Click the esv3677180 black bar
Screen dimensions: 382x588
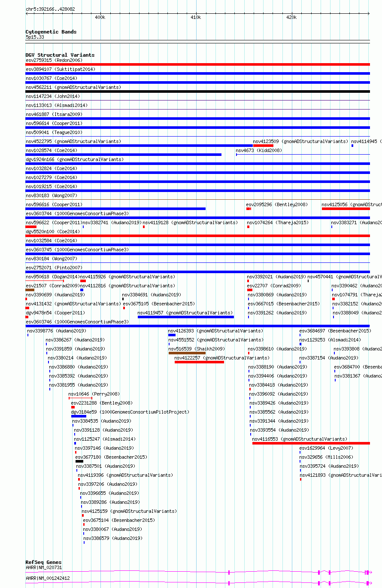point(79,461)
